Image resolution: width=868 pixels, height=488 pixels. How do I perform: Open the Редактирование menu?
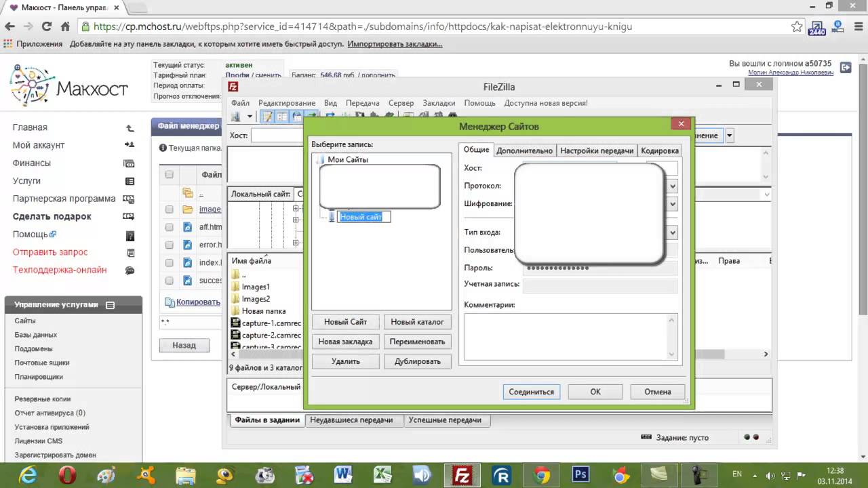tap(287, 103)
